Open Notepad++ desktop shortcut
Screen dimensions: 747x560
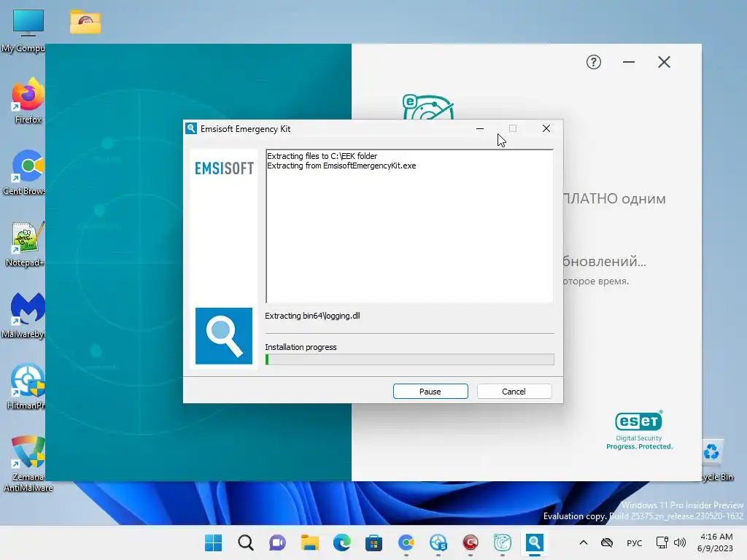coord(26,244)
